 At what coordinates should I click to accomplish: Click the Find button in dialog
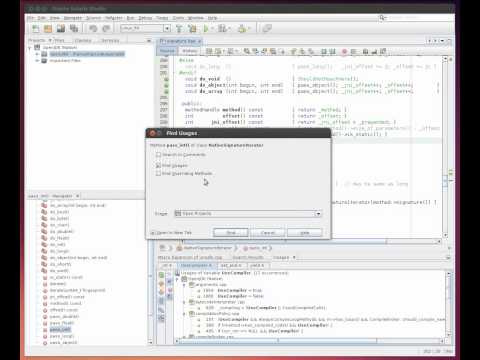[x=231, y=233]
